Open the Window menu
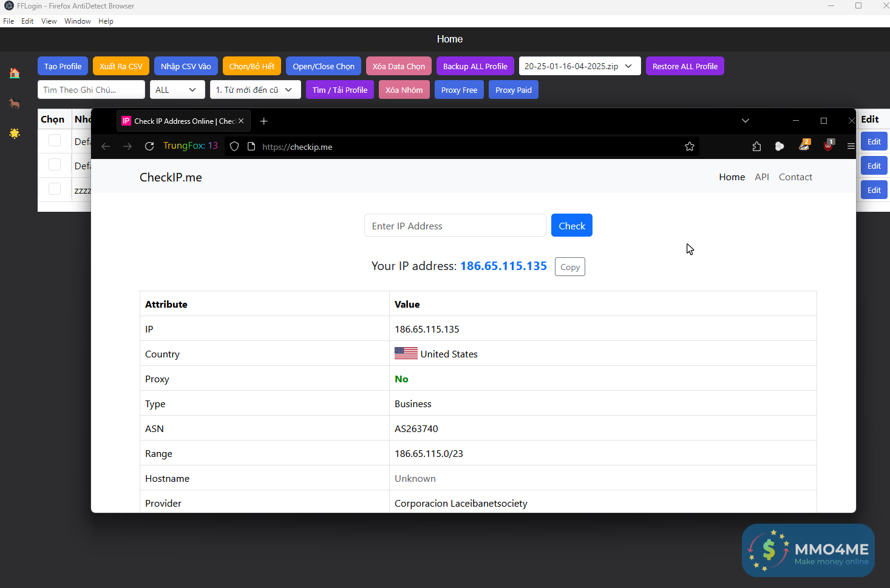This screenshot has height=588, width=890. click(x=78, y=21)
